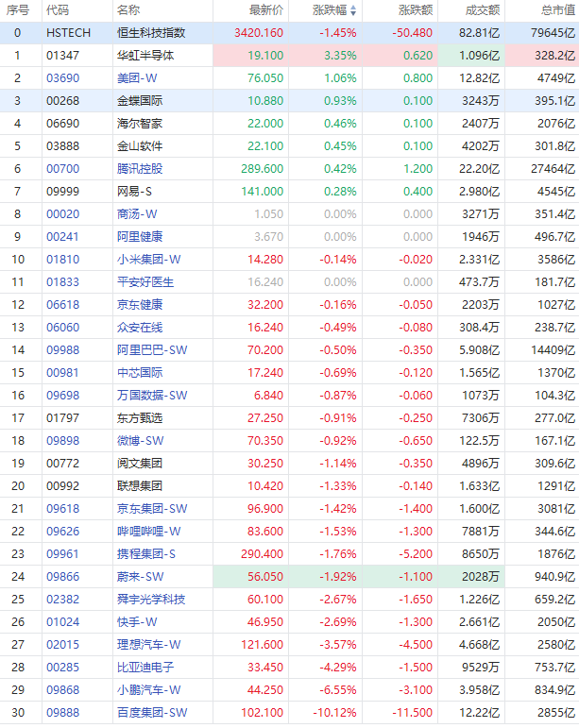Select stock code 09999 cell
Image resolution: width=579 pixels, height=728 pixels.
click(62, 192)
